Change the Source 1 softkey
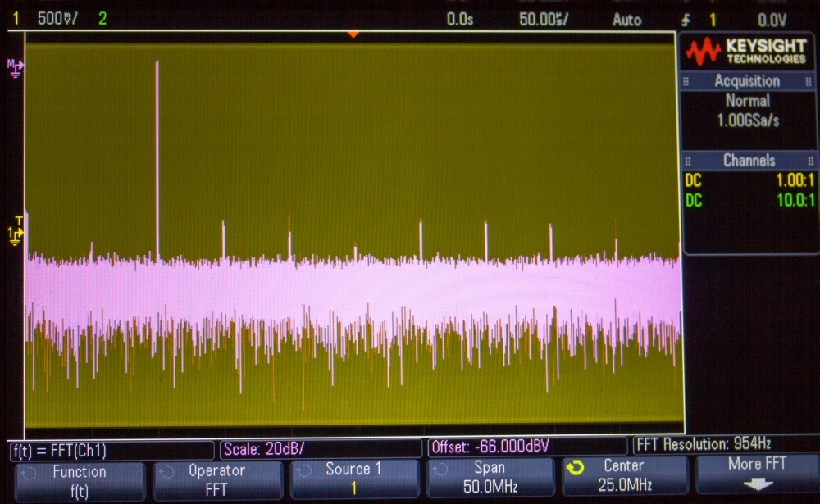The image size is (820, 504). pos(354,478)
